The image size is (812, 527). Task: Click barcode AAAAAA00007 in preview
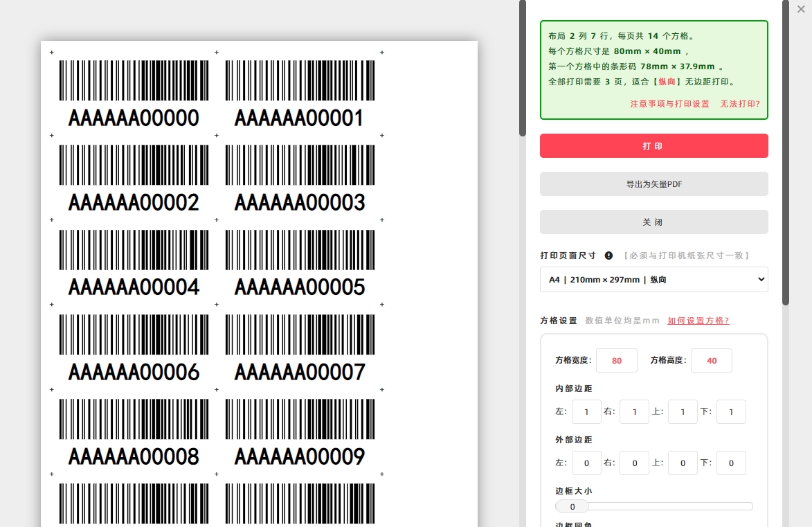pyautogui.click(x=300, y=348)
